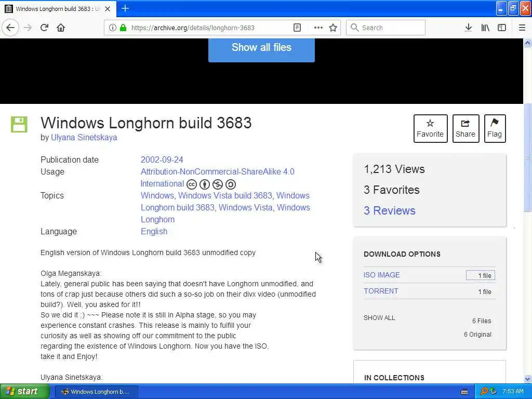Click the DOWNLOAD OPTIONS heading

pos(402,254)
